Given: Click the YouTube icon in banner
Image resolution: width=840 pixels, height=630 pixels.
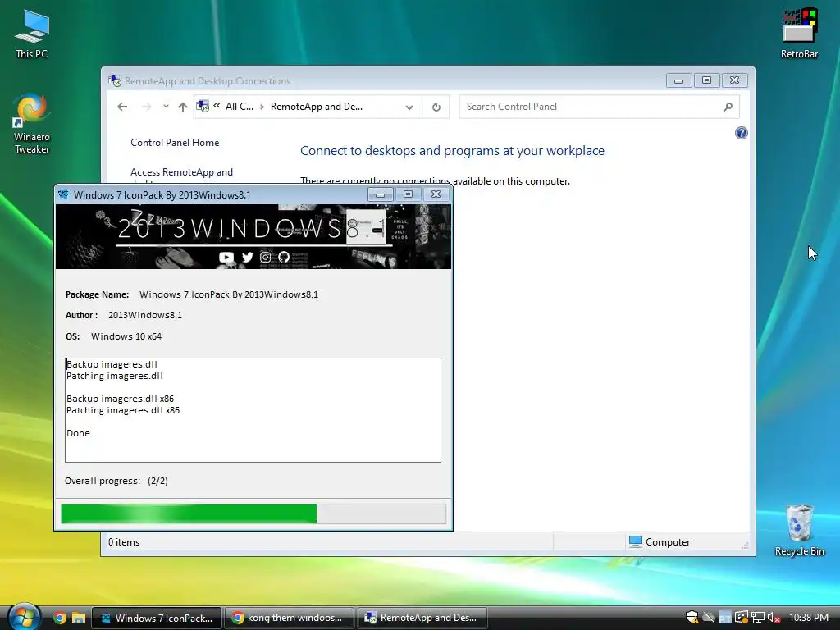Looking at the screenshot, I should 226,257.
